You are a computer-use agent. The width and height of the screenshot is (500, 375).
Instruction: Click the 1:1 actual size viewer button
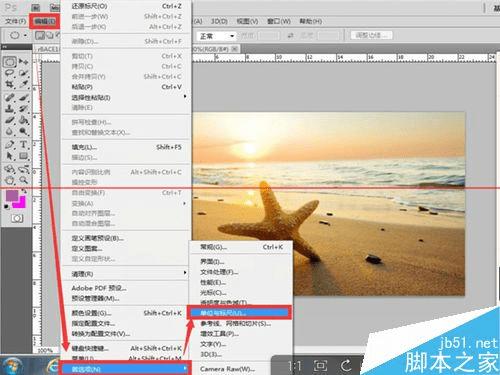(295, 366)
